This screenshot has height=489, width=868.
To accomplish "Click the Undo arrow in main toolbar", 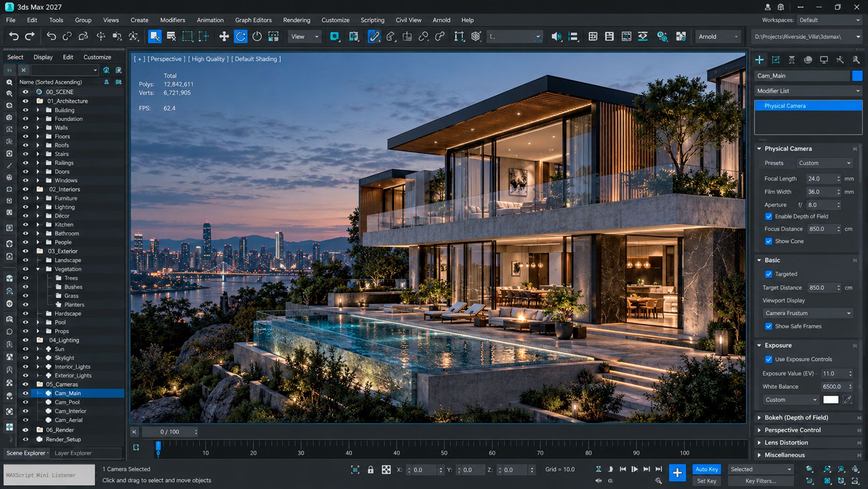I will pyautogui.click(x=14, y=37).
